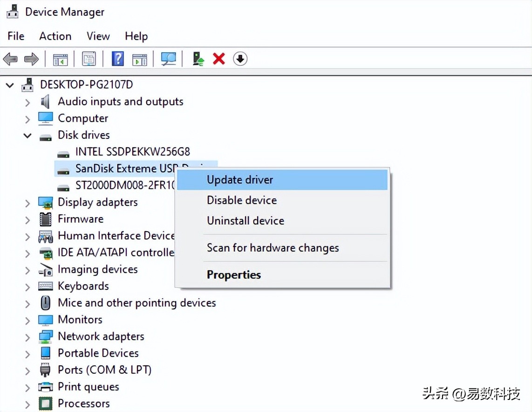Select Ports (COM & LPT) label
Viewport: 532px width, 412px height.
coord(105,370)
